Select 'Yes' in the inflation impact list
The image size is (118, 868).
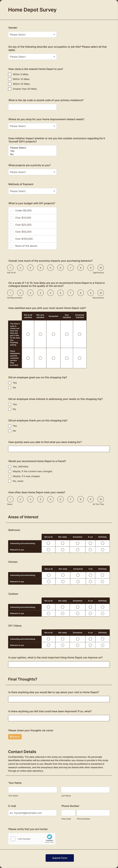(x=12, y=151)
